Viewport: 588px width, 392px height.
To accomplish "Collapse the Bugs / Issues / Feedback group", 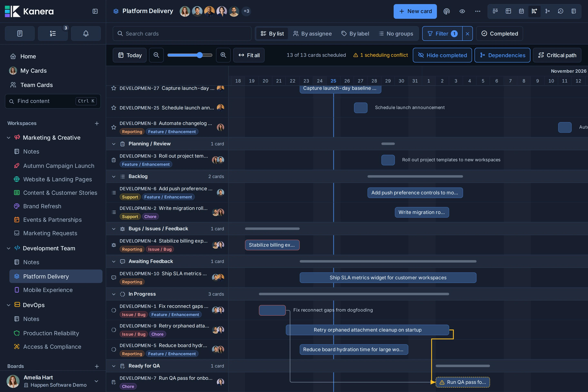I will pyautogui.click(x=114, y=229).
